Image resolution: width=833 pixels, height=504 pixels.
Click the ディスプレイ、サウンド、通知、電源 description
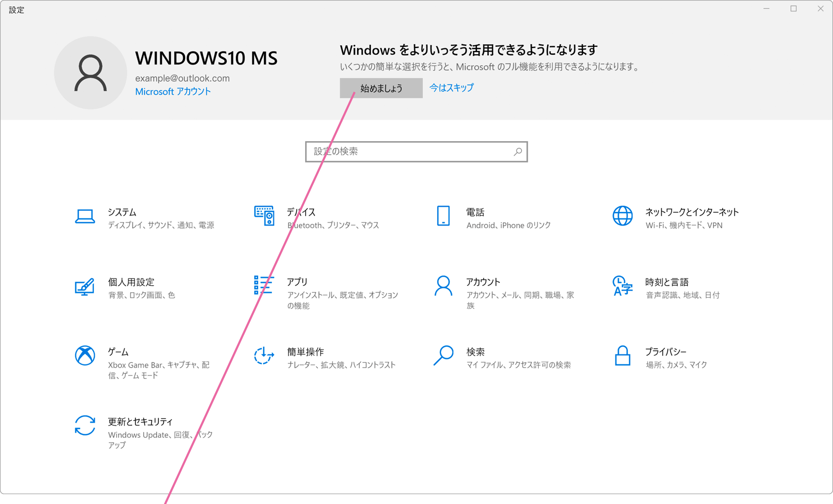click(161, 225)
